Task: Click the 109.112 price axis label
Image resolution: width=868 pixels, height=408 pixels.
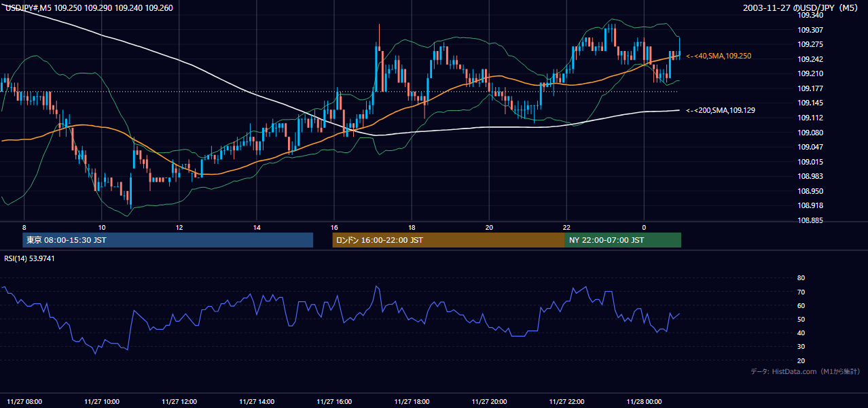Action: (x=810, y=118)
